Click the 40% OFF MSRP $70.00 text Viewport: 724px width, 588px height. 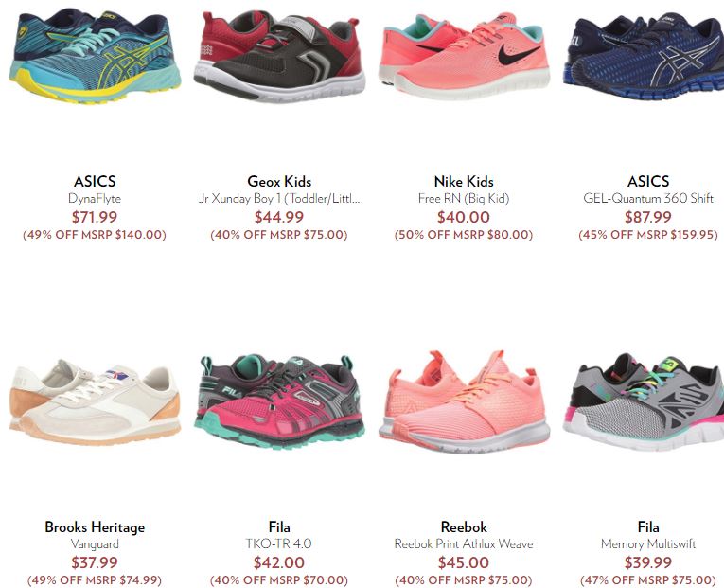point(279,579)
